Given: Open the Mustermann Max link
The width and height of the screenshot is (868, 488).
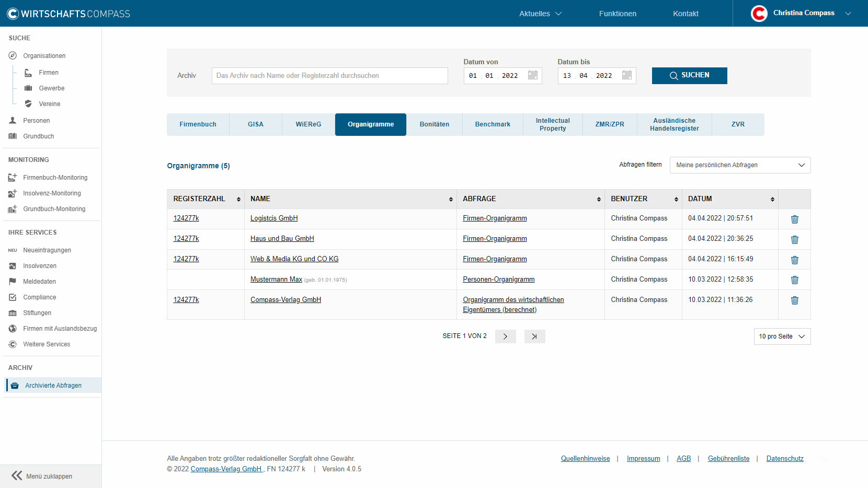Looking at the screenshot, I should pos(276,280).
